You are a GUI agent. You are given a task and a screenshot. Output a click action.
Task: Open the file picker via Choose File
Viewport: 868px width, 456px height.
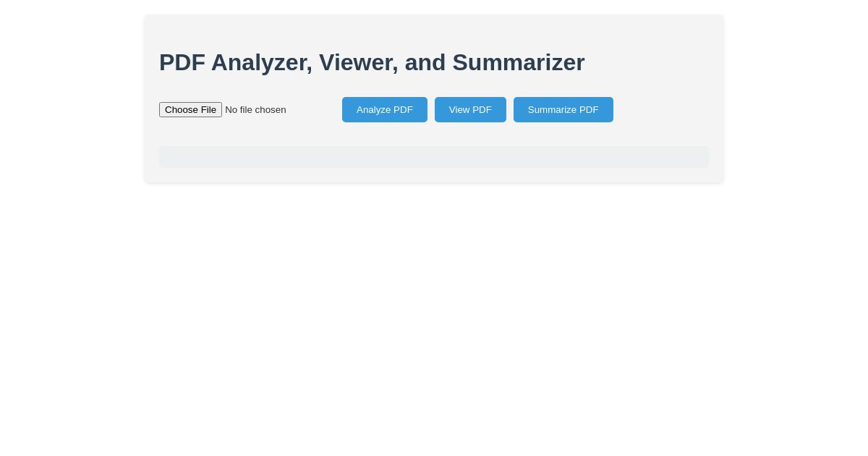(x=190, y=109)
